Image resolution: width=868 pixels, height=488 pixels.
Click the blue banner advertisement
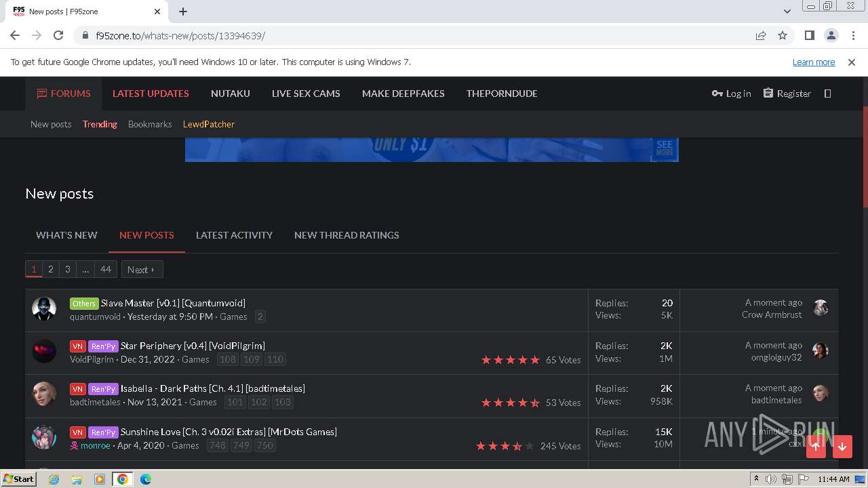[431, 150]
